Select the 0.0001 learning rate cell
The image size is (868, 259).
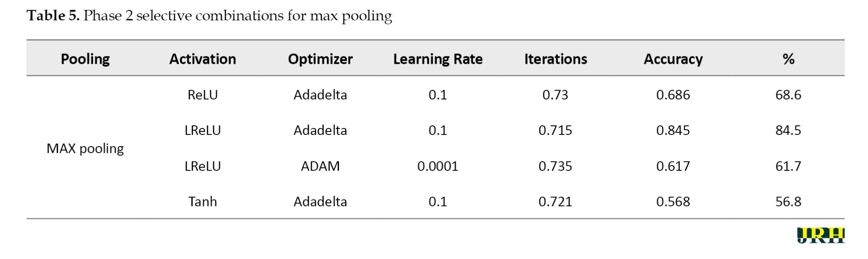pos(437,166)
